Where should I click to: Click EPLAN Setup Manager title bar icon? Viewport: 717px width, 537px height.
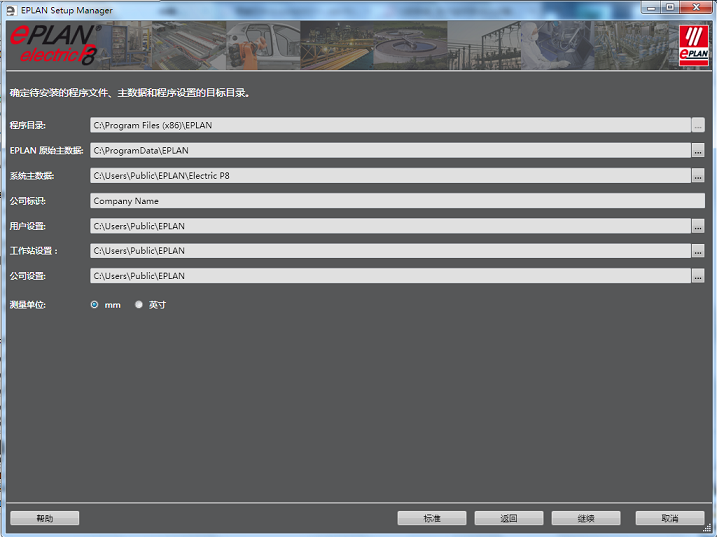10,10
